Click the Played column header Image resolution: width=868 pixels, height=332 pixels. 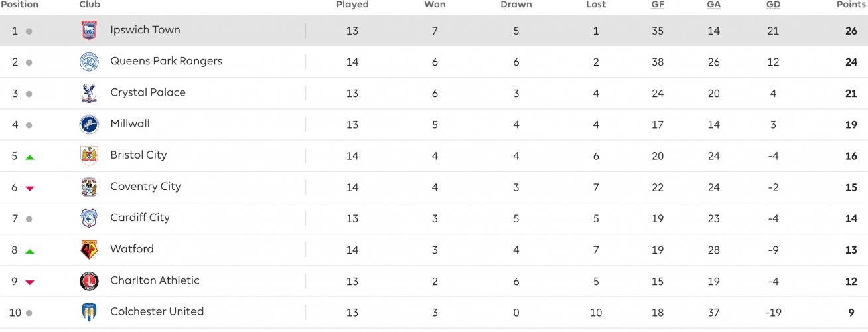pos(352,5)
